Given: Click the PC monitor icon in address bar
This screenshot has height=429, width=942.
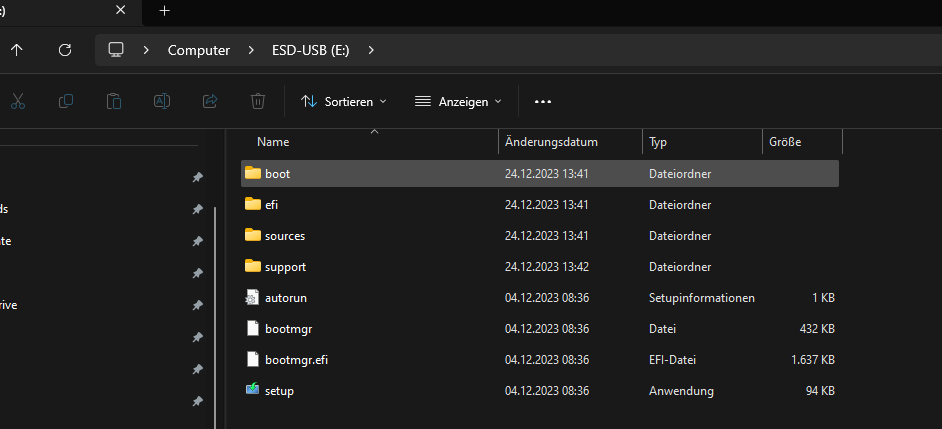Looking at the screenshot, I should coord(117,49).
